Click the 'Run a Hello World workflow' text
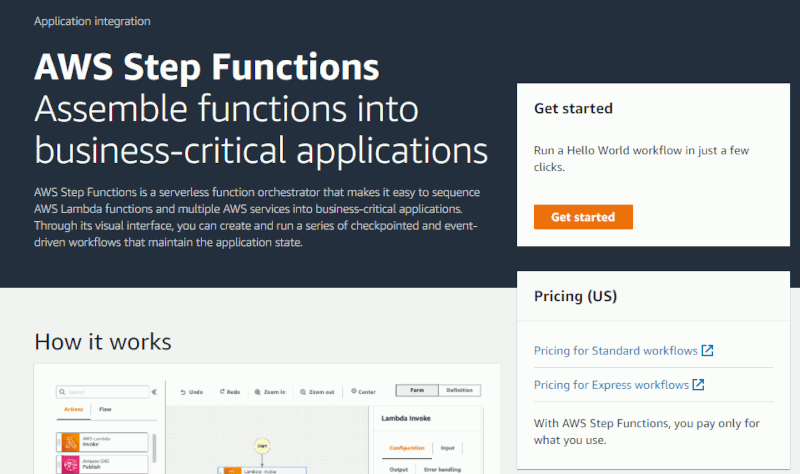800x474 pixels. (x=641, y=159)
